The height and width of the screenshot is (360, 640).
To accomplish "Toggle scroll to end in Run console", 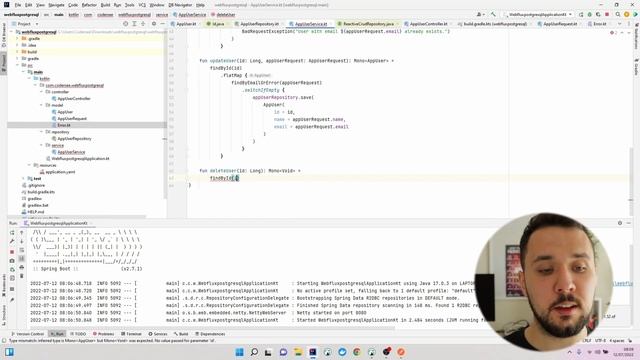I will tap(22, 258).
